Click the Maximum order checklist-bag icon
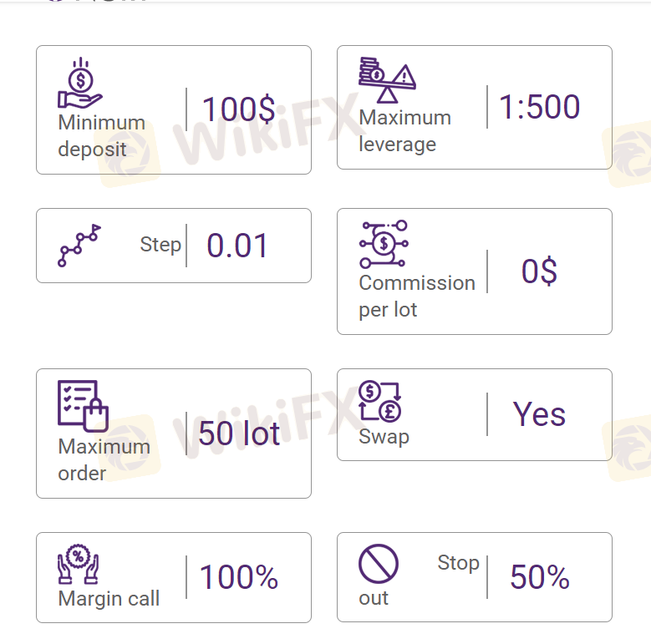 (83, 406)
